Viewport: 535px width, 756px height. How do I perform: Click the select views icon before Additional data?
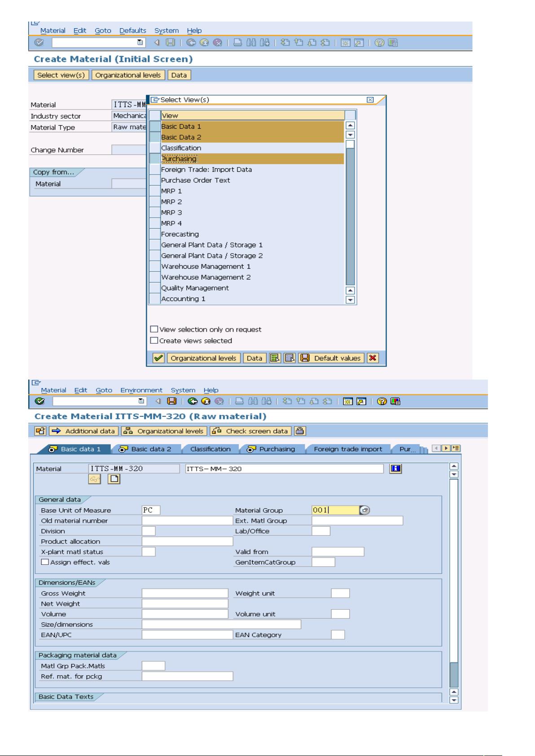click(x=40, y=431)
